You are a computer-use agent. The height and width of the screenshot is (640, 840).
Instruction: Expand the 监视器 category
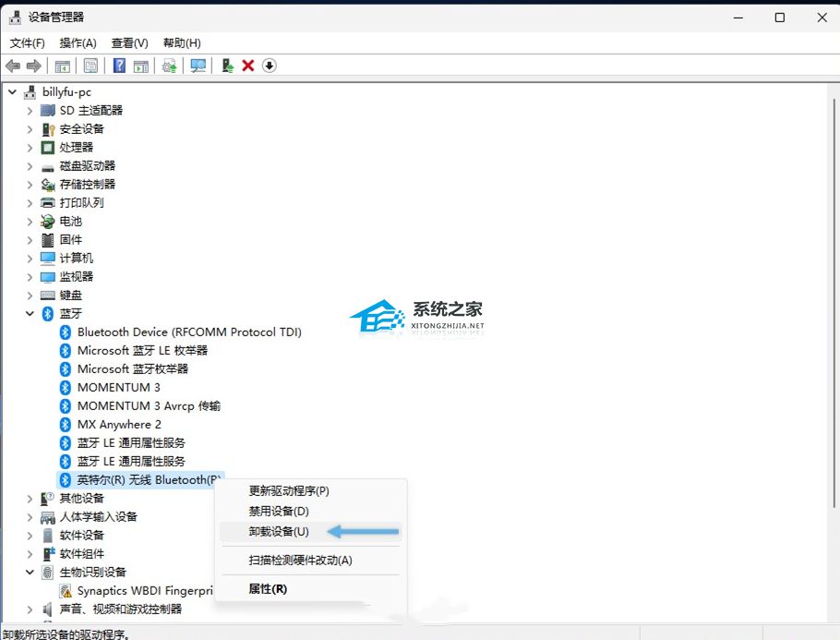[x=30, y=277]
